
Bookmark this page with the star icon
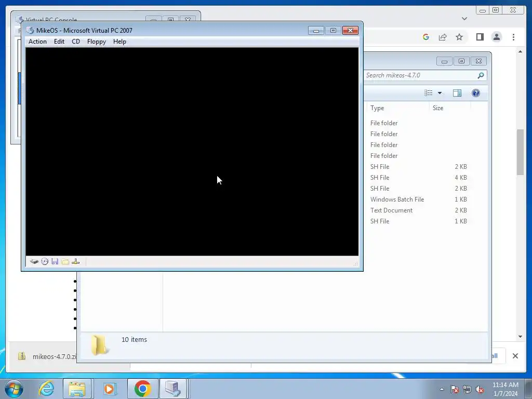(459, 37)
